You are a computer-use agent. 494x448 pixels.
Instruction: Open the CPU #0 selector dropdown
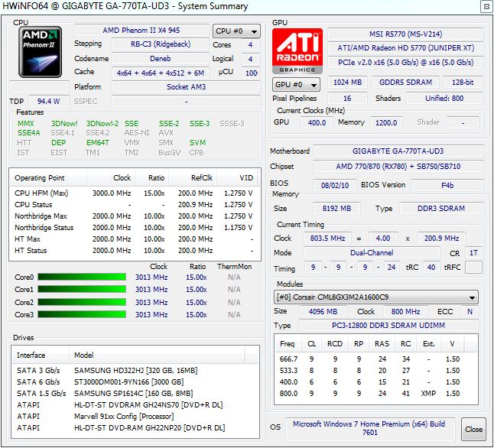[236, 31]
